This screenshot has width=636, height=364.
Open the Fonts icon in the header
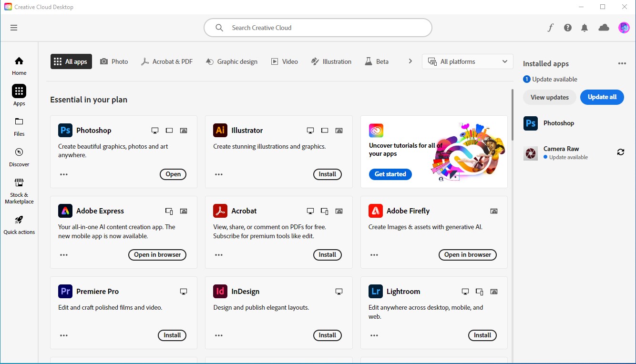click(550, 28)
